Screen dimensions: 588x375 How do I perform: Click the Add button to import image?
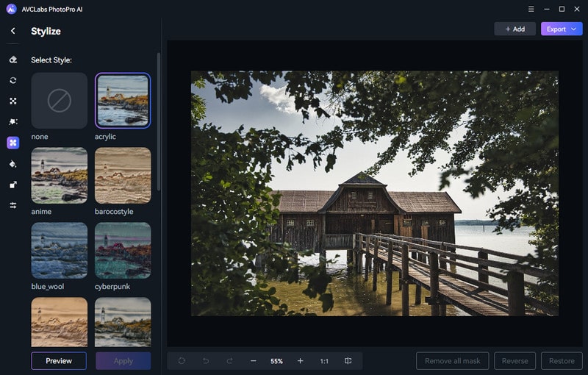[515, 29]
